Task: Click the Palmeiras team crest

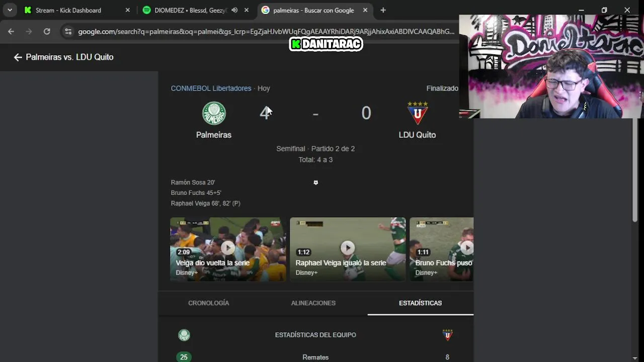Action: (214, 113)
